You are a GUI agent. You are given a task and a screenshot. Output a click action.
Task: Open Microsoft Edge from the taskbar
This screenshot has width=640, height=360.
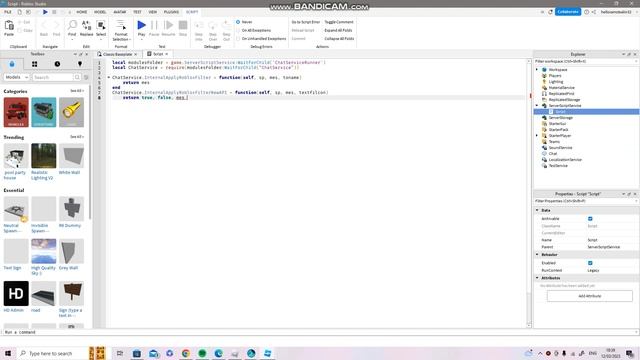218,353
